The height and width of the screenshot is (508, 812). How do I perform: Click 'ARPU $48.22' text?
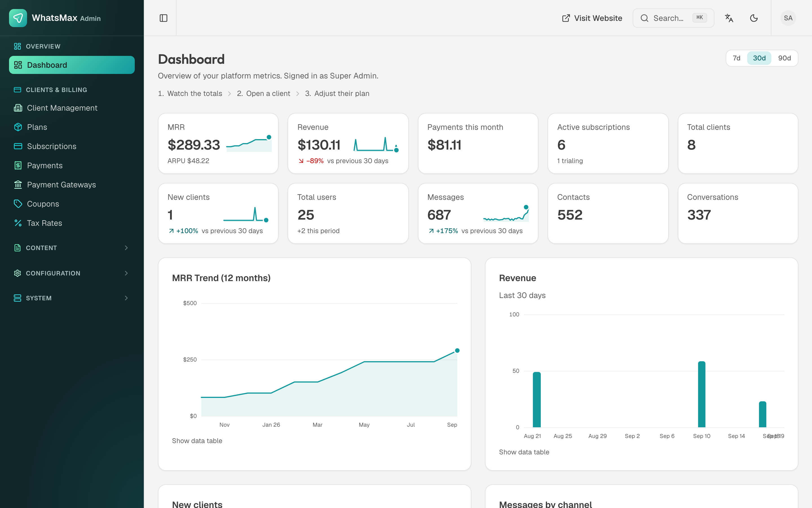(x=188, y=161)
